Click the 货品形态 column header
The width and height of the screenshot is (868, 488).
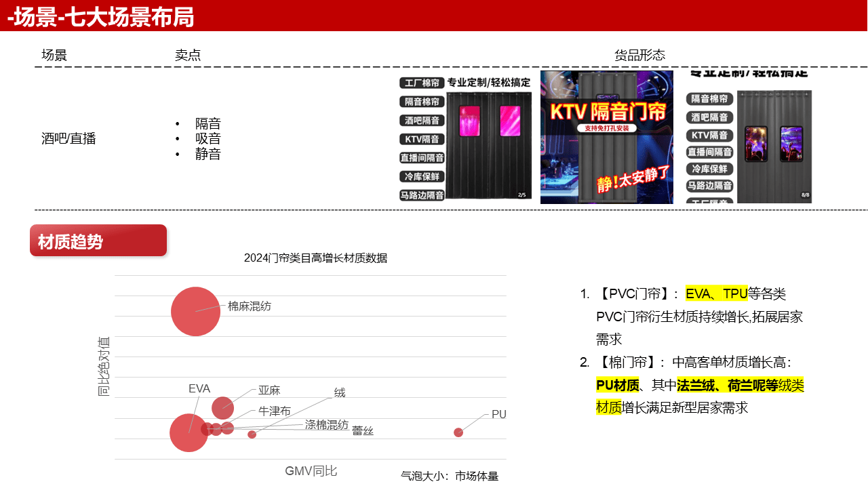coord(639,56)
